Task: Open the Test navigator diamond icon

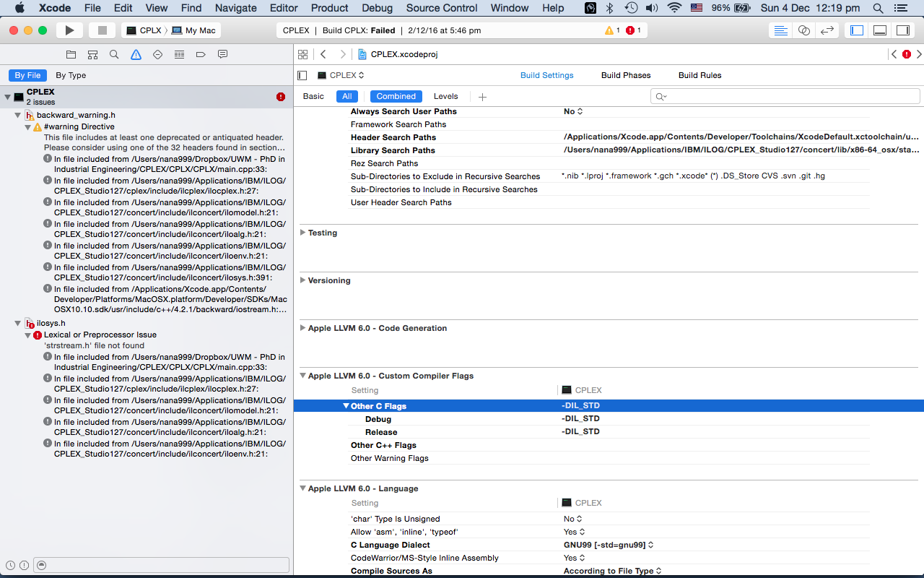Action: pyautogui.click(x=157, y=54)
